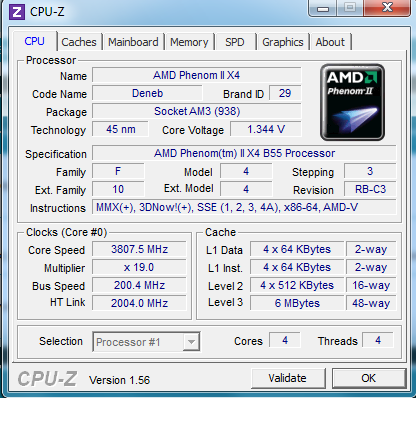
Task: Expand the Processor #1 selection dropdown arrow
Action: pyautogui.click(x=191, y=342)
